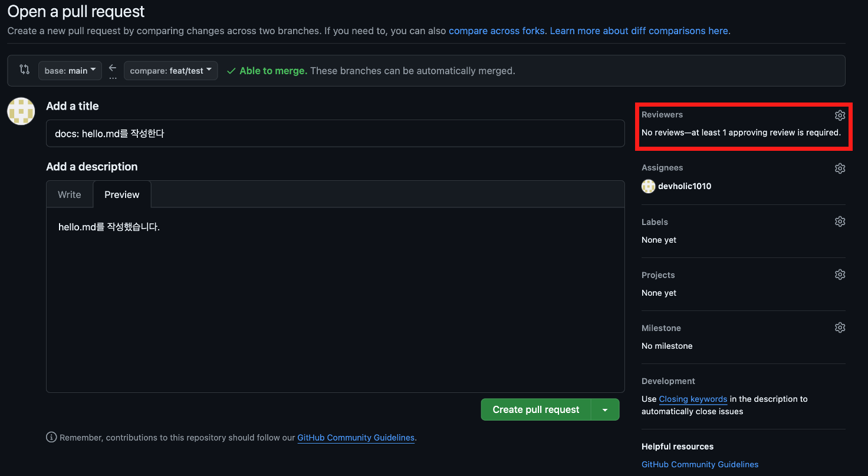
Task: Click the Milestone heading
Action: pyautogui.click(x=661, y=328)
